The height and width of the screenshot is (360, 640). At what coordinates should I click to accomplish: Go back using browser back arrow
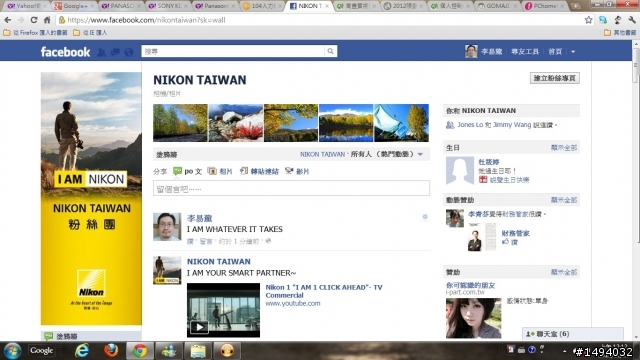click(x=8, y=20)
